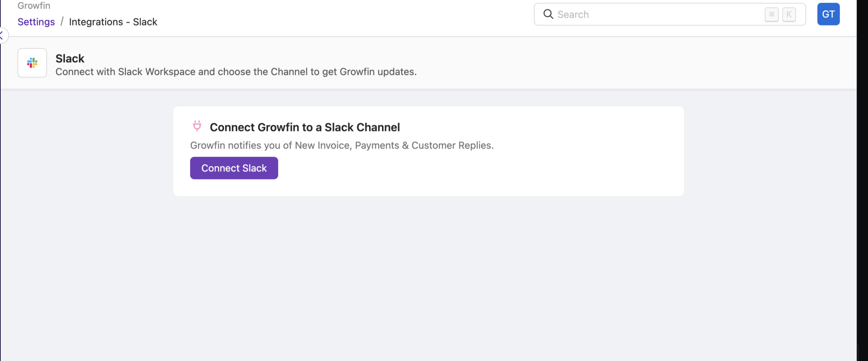
Task: Click the Slack Workspace description text
Action: [x=236, y=72]
